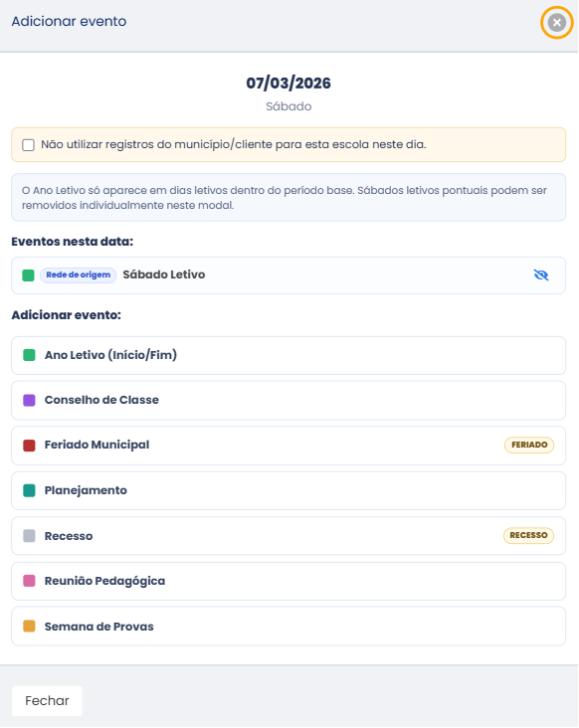The image size is (579, 728).
Task: Click the Sábado Letivo event name
Action: coord(164,274)
